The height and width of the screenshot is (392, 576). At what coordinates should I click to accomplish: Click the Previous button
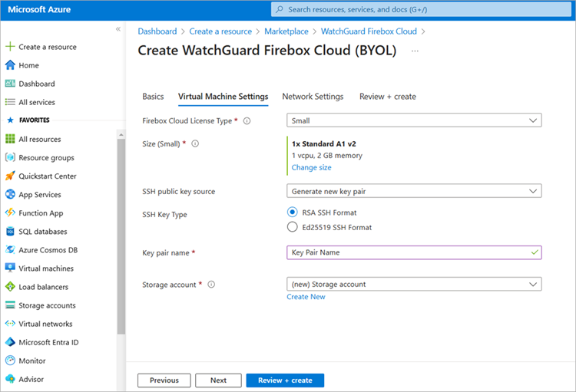point(164,380)
